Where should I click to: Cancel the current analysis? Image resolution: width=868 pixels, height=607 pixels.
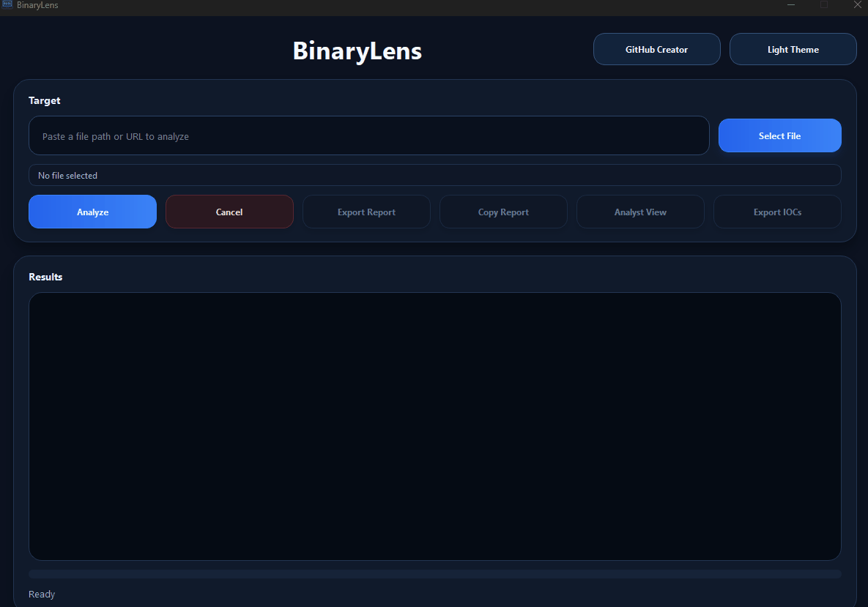pos(229,212)
